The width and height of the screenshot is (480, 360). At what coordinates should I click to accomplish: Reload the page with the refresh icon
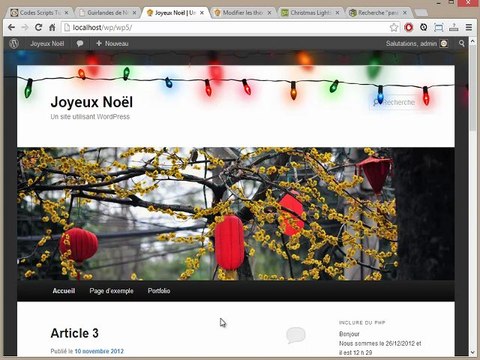[39, 27]
